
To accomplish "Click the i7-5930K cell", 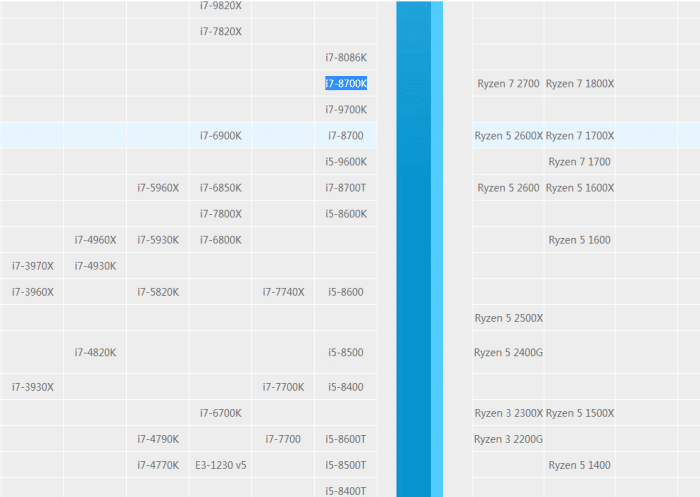I will click(158, 240).
